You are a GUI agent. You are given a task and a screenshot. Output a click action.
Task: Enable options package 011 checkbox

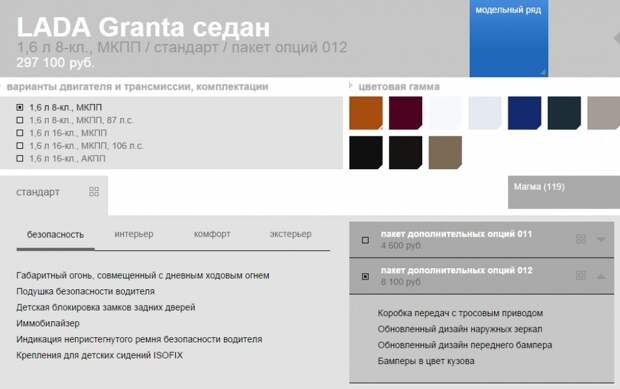click(365, 240)
